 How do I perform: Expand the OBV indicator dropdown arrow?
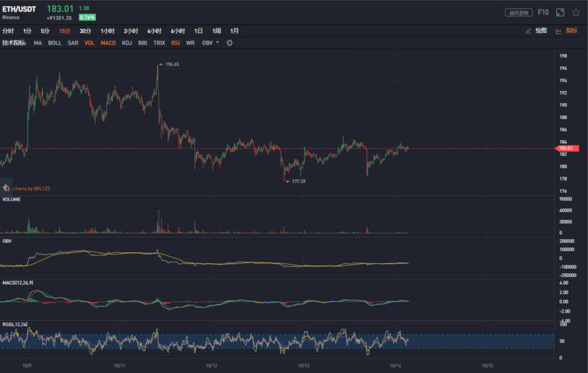click(218, 43)
